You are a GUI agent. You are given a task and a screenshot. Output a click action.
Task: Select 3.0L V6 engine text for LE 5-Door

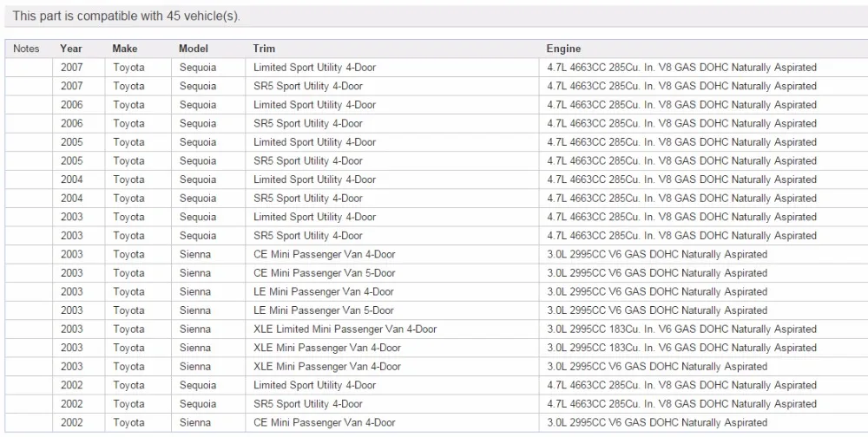pyautogui.click(x=657, y=310)
